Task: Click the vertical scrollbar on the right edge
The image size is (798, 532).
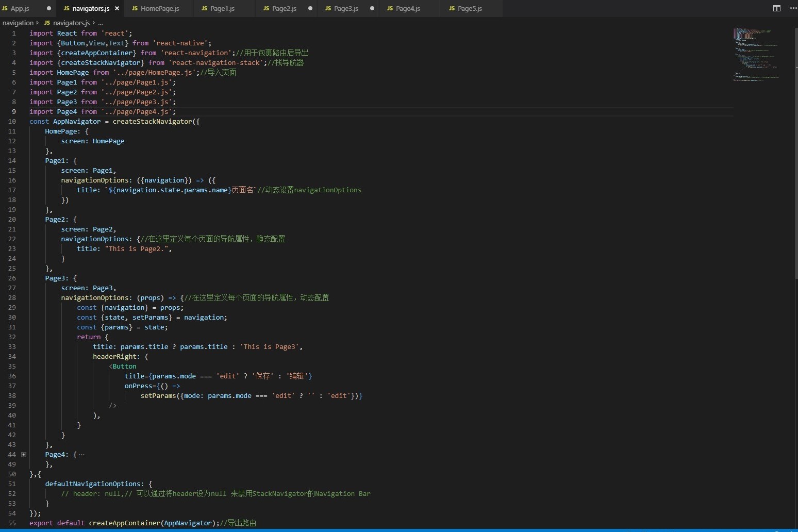Action: [795, 155]
